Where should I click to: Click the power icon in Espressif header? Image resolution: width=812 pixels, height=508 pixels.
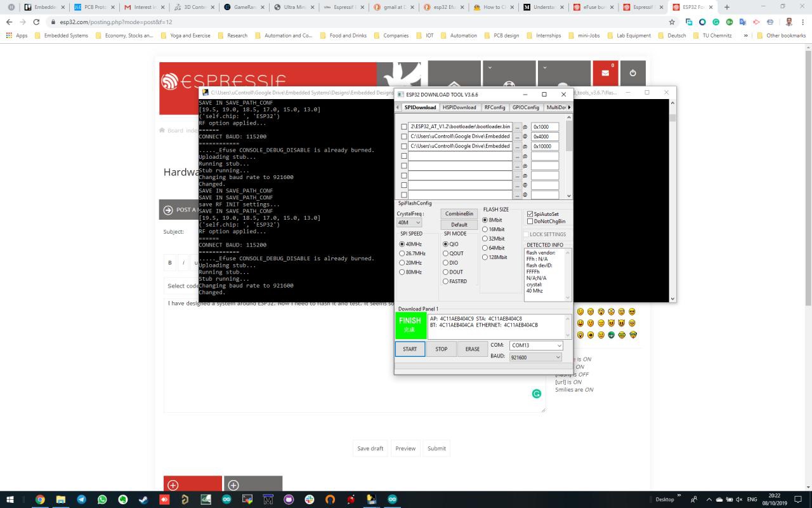point(632,73)
